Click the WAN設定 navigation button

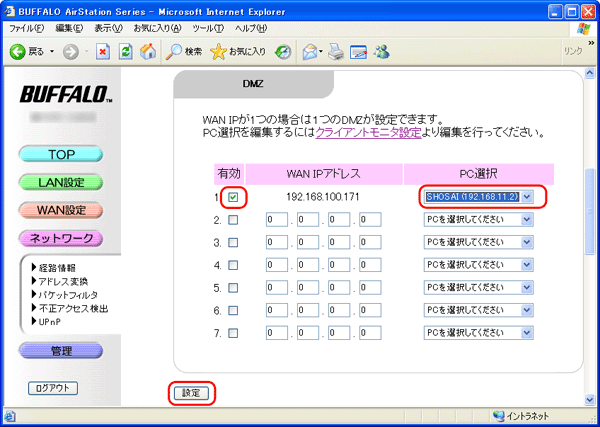[x=61, y=210]
